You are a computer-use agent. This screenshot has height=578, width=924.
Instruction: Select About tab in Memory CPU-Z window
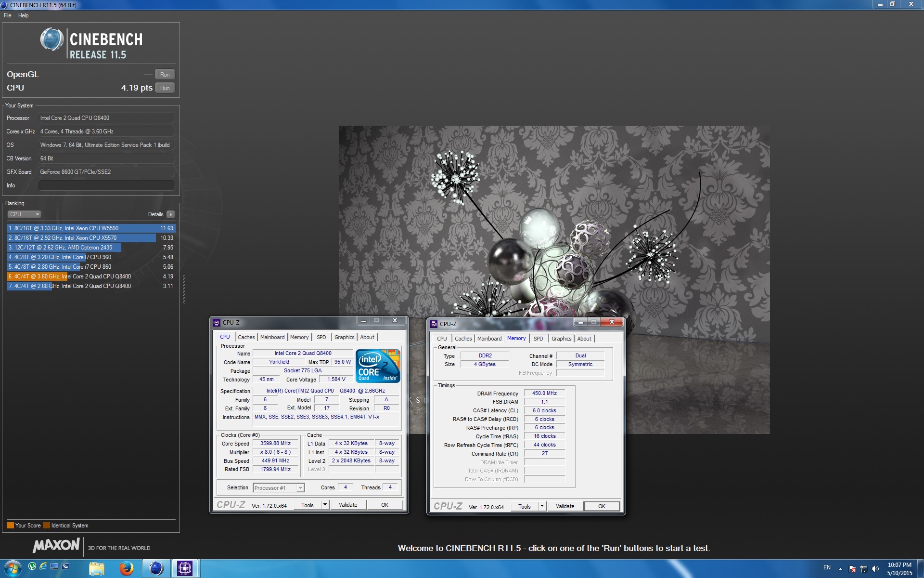[584, 339]
